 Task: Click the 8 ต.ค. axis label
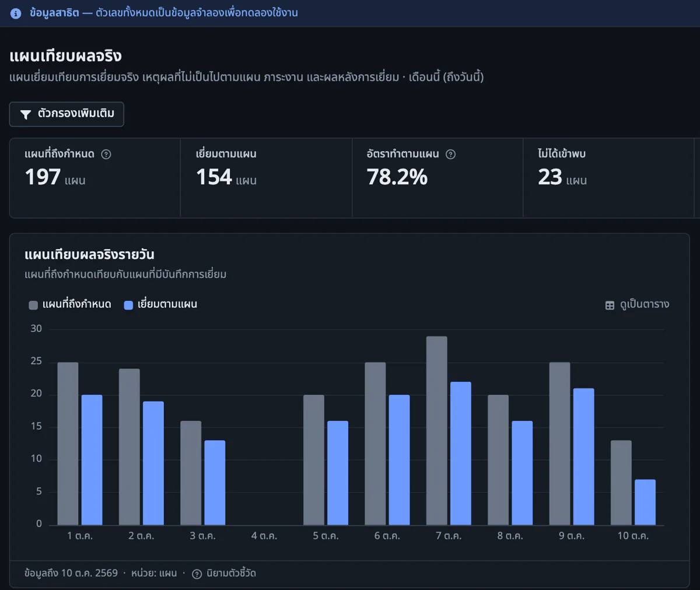pyautogui.click(x=510, y=536)
